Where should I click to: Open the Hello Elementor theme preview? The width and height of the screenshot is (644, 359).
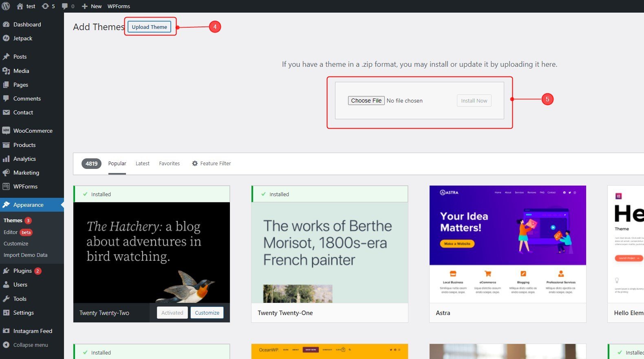[626, 244]
